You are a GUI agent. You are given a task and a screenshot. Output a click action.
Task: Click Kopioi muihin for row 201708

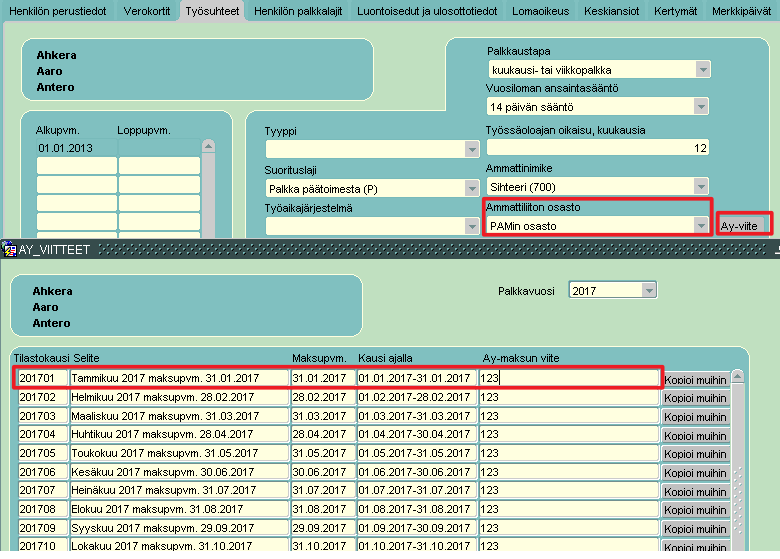pos(695,510)
